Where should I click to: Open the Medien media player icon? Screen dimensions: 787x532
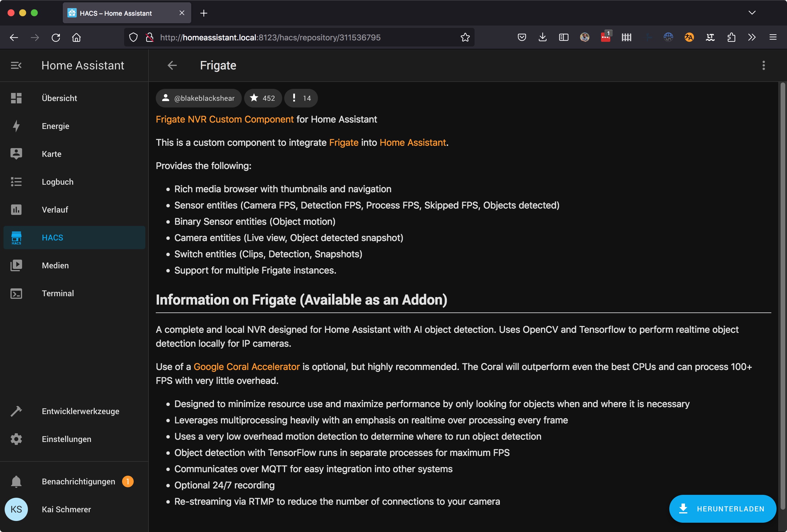point(16,265)
